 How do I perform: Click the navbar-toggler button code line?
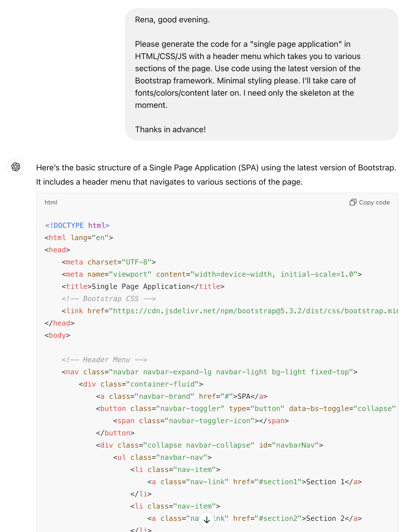point(245,409)
